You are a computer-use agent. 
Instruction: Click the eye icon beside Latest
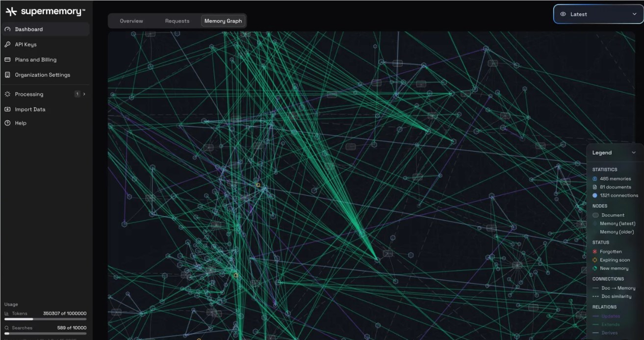(563, 14)
